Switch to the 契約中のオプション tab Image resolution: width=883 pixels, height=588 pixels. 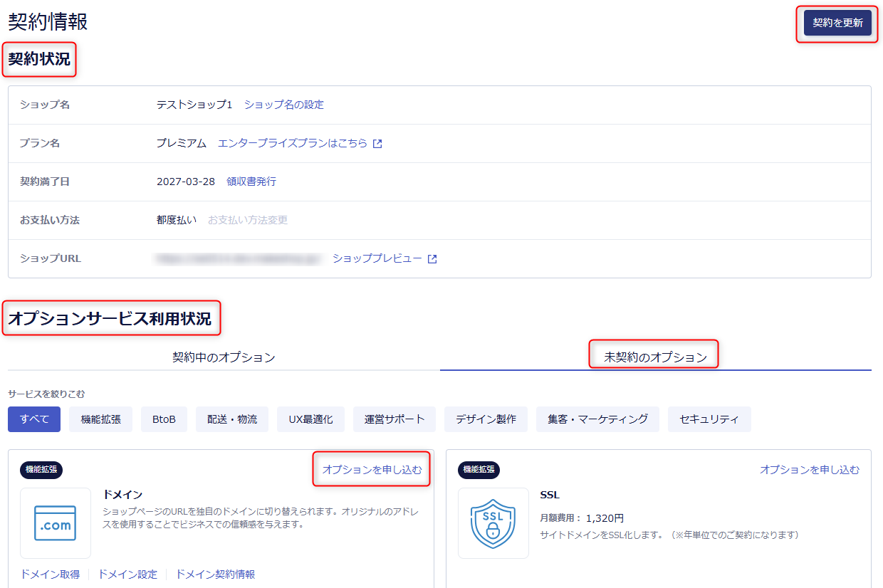tap(224, 357)
